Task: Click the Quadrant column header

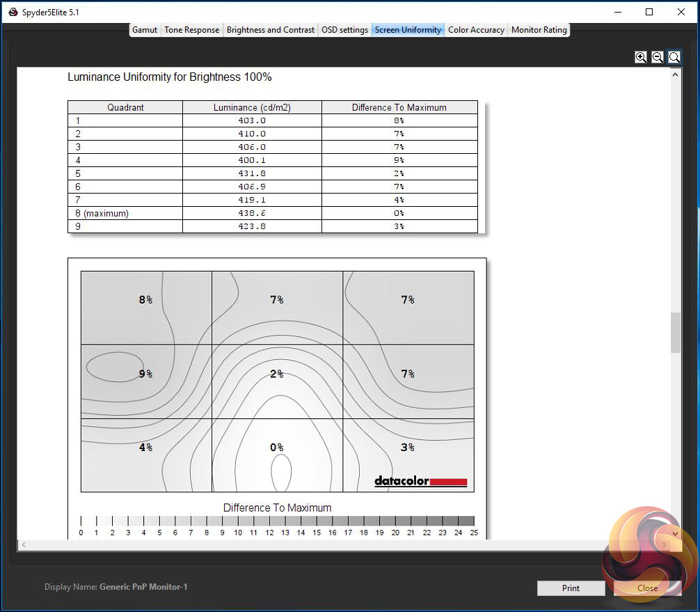Action: click(x=125, y=107)
